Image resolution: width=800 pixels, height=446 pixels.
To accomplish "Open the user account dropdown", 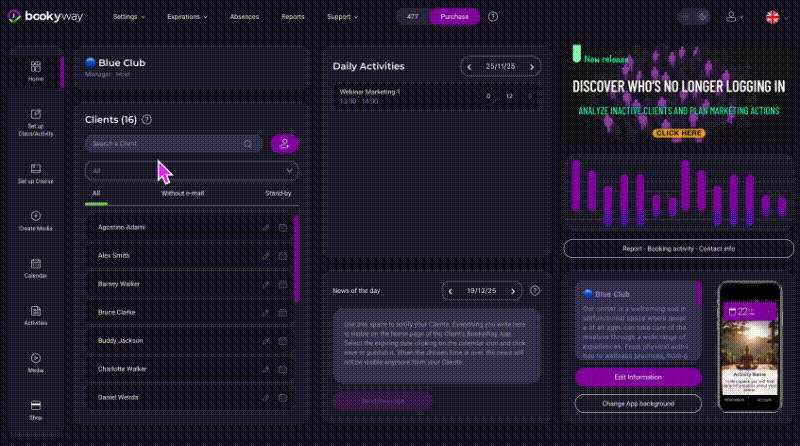I will (735, 17).
